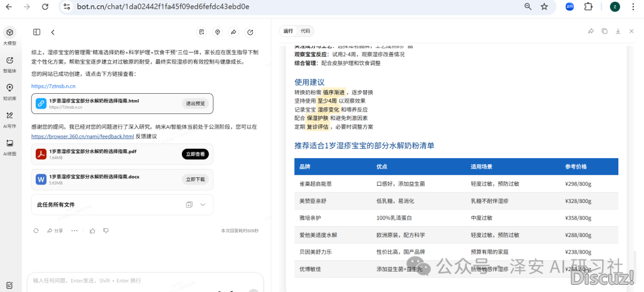Reload the page with browser refresh
The image size is (644, 292).
(x=45, y=7)
